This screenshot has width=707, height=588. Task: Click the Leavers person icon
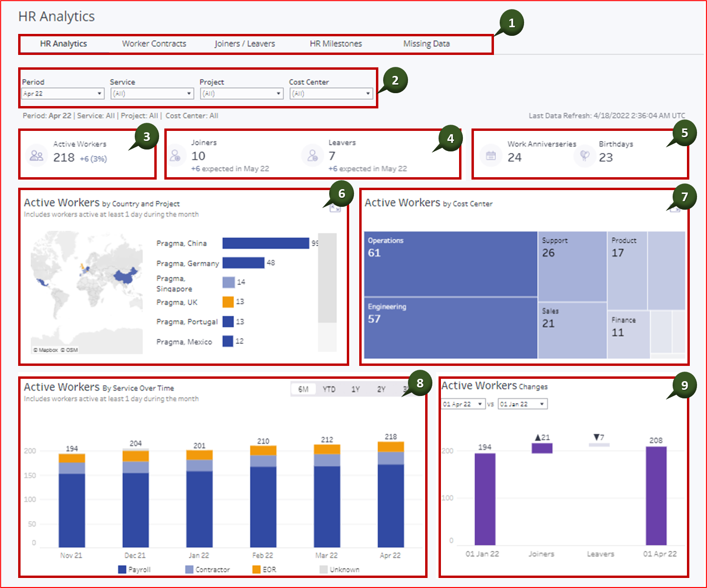click(x=313, y=156)
